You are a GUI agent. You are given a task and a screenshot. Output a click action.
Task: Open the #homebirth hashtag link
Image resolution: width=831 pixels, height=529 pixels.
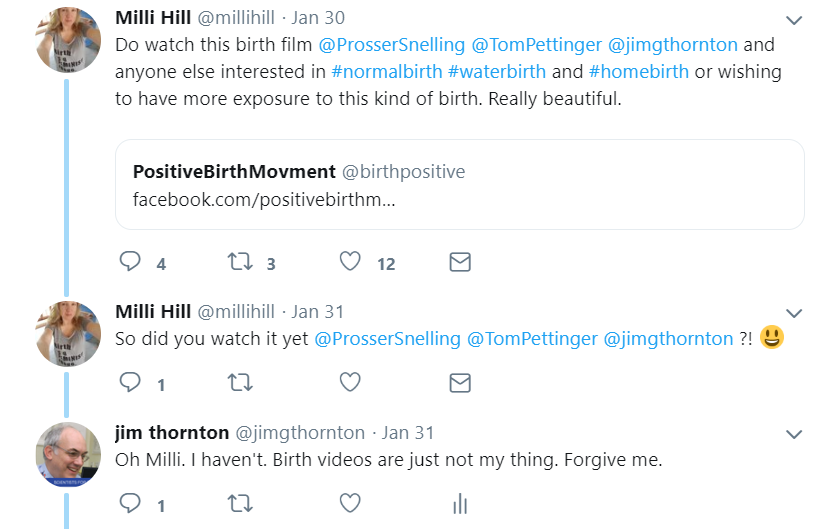(638, 72)
